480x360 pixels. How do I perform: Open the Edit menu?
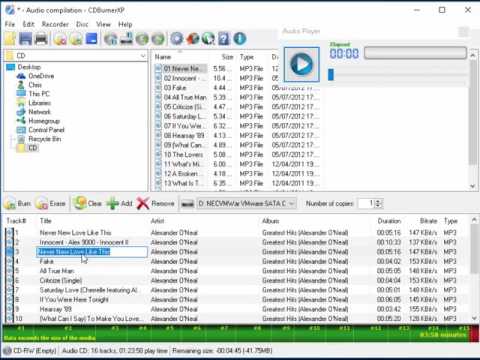(x=28, y=24)
